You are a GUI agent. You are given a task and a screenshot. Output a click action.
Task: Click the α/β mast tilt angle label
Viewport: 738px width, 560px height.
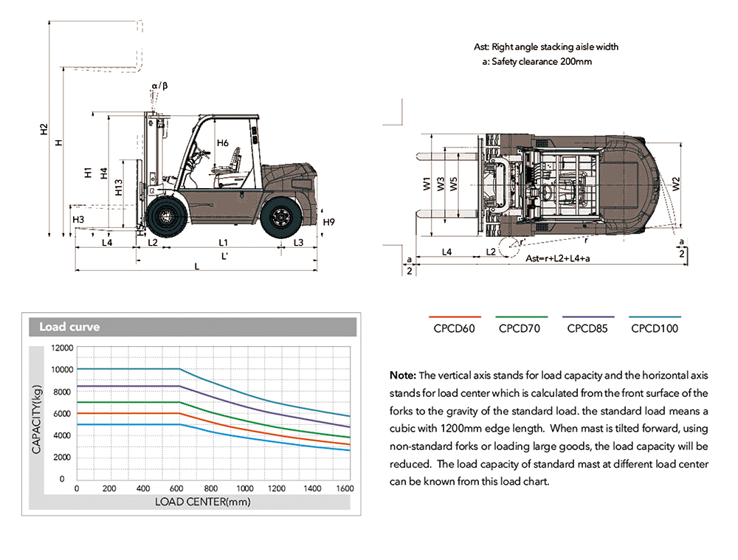point(159,86)
